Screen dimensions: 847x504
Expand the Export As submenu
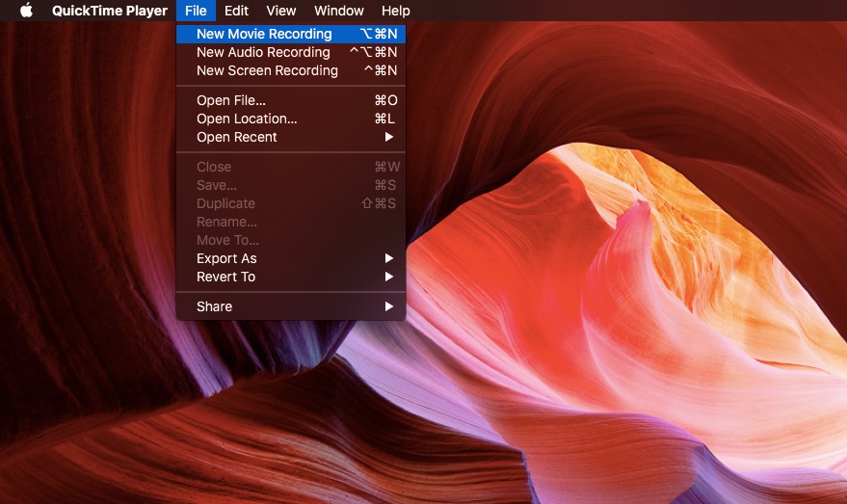pos(291,258)
